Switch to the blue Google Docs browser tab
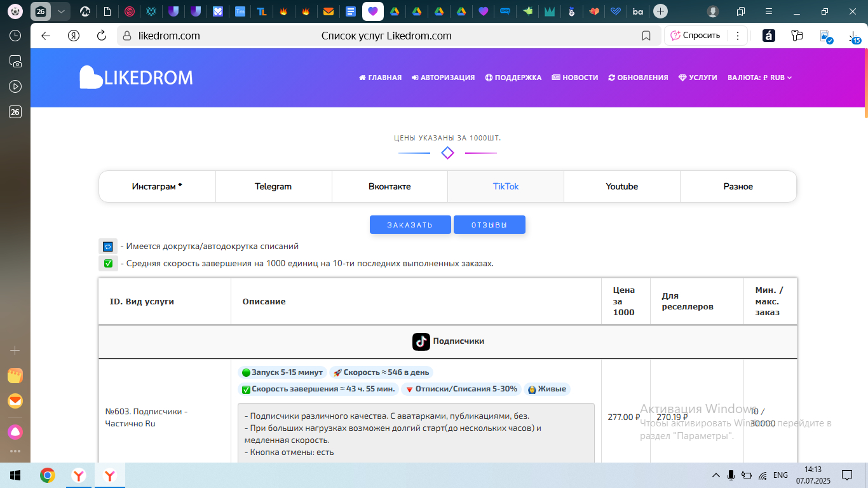The height and width of the screenshot is (488, 868). (350, 11)
